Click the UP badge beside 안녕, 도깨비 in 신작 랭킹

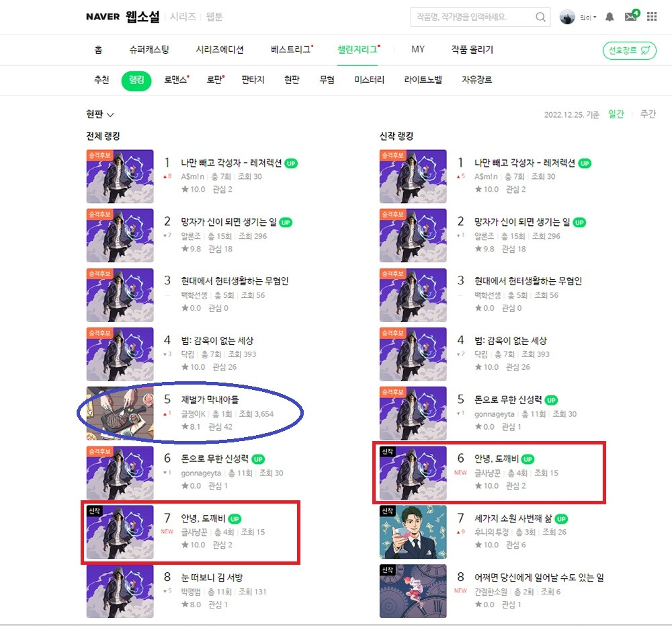click(528, 459)
